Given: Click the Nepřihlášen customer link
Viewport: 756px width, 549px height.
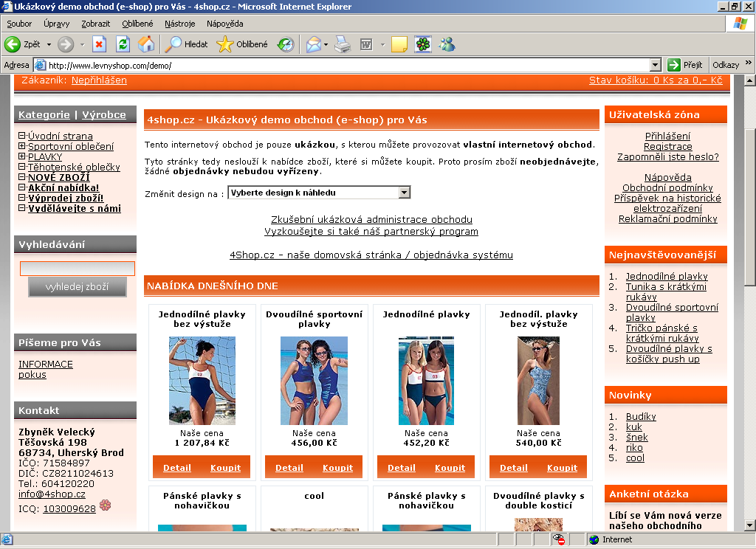Looking at the screenshot, I should tap(100, 80).
